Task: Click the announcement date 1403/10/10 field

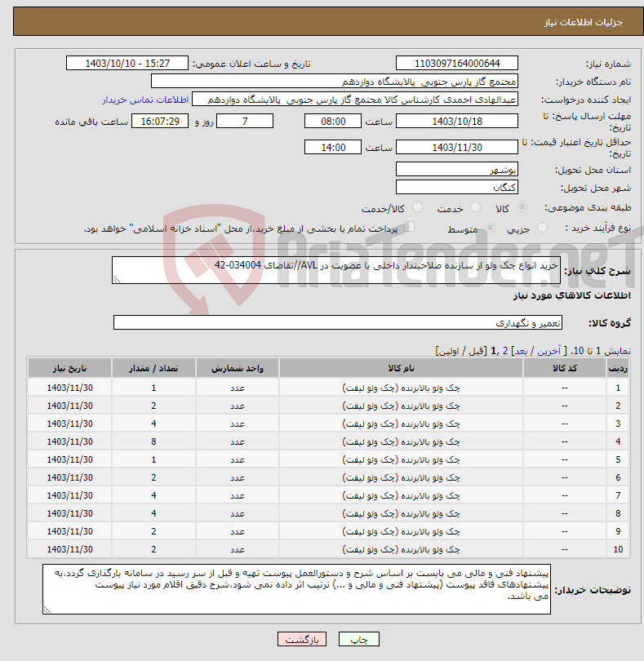Action: point(127,63)
